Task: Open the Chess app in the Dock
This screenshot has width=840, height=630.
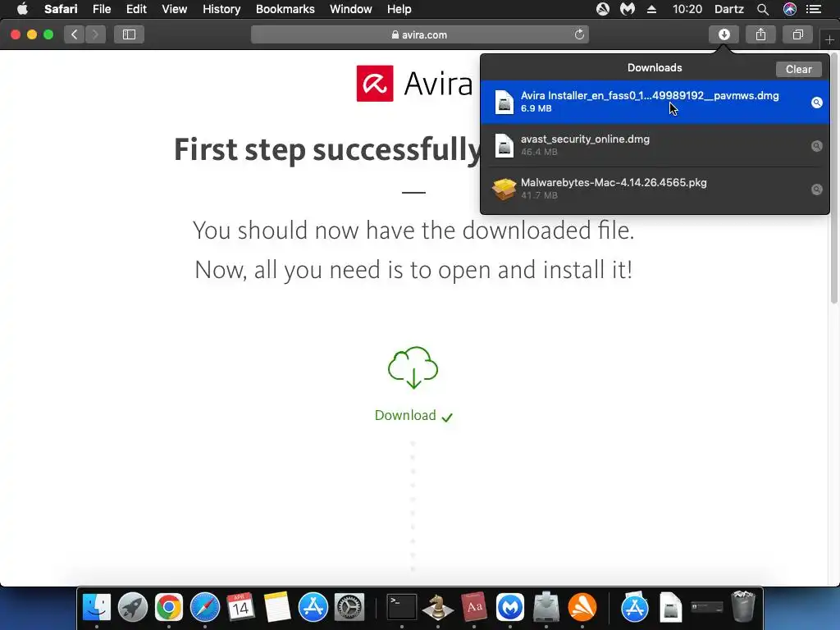Action: click(438, 607)
